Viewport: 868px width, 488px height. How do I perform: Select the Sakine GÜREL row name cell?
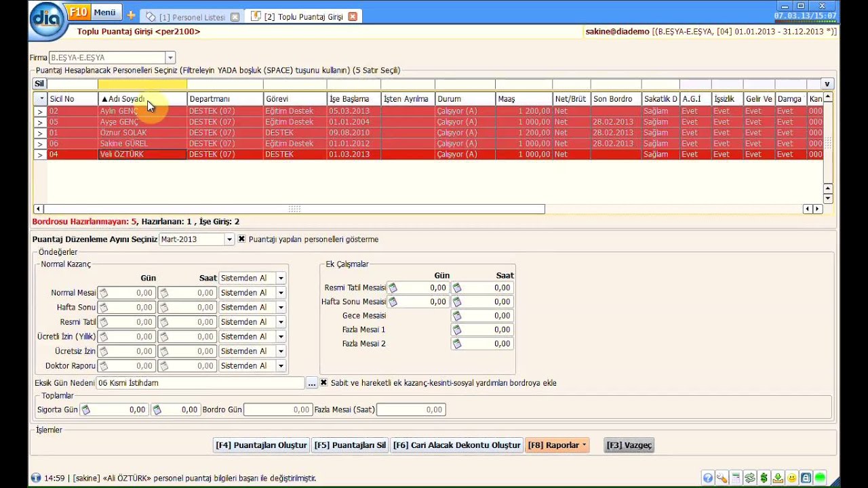pos(142,144)
